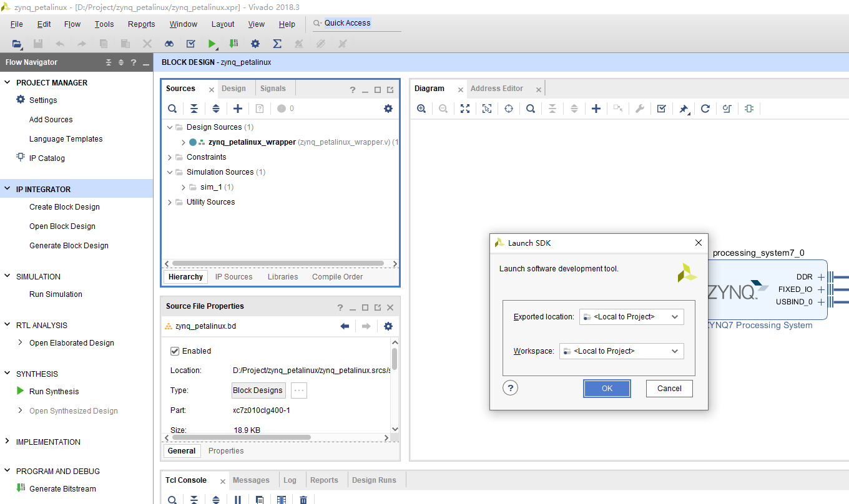This screenshot has width=849, height=504.
Task: Click the delete trash icon in Tcl Console
Action: 303,500
